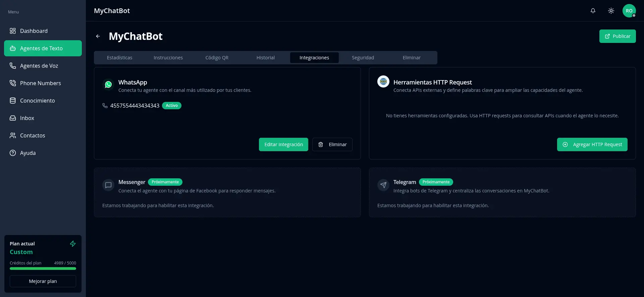Click Editar integración for WhatsApp
The image size is (644, 297).
(283, 144)
